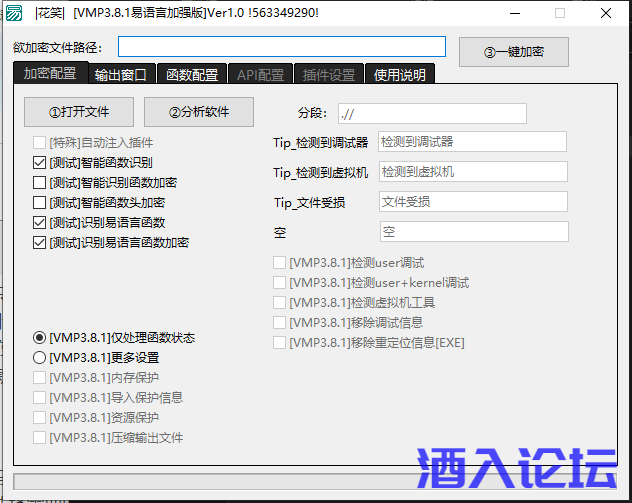Toggle [VMP3.8.1]检测user+kernel调试 checkbox

[x=279, y=283]
